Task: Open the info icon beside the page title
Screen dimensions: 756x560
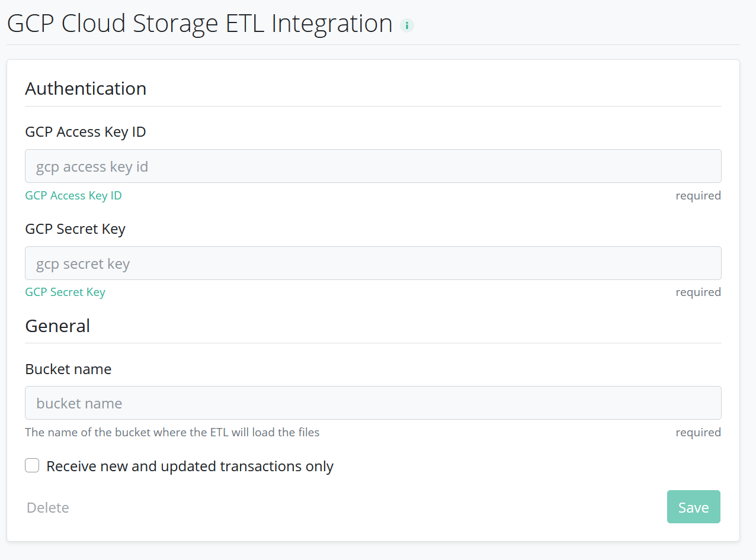Action: click(x=407, y=25)
